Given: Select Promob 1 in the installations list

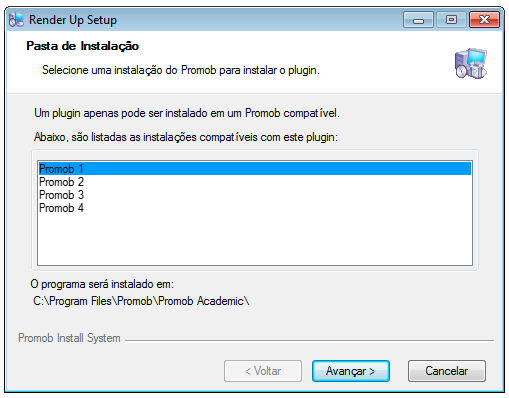Looking at the screenshot, I should [x=255, y=169].
